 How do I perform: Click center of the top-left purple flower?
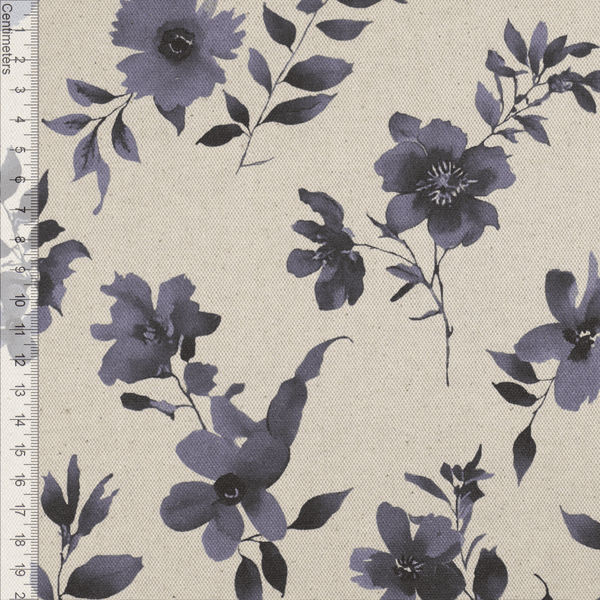pyautogui.click(x=177, y=44)
